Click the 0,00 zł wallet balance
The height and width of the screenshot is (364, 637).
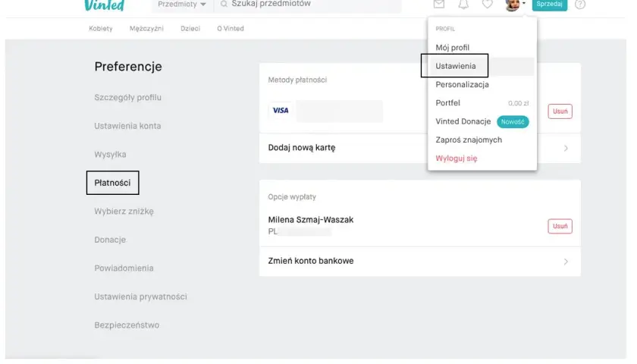coord(519,103)
